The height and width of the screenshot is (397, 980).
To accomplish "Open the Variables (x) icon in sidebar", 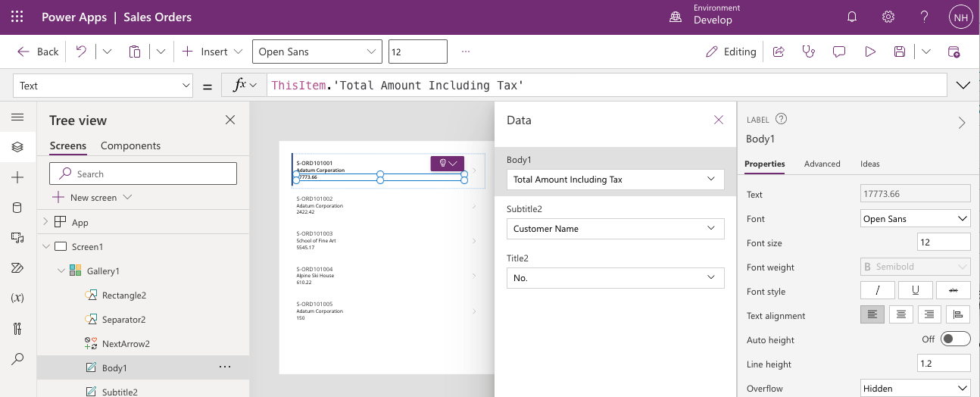I will tap(17, 298).
